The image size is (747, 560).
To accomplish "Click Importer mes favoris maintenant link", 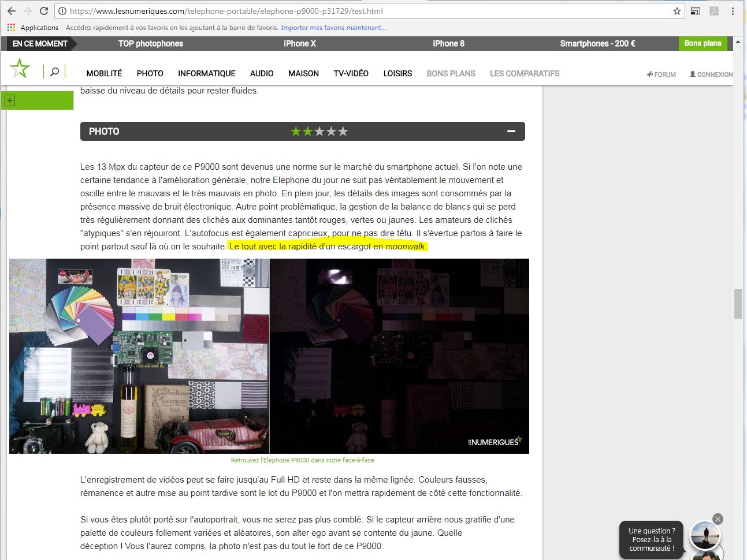I will [x=333, y=28].
